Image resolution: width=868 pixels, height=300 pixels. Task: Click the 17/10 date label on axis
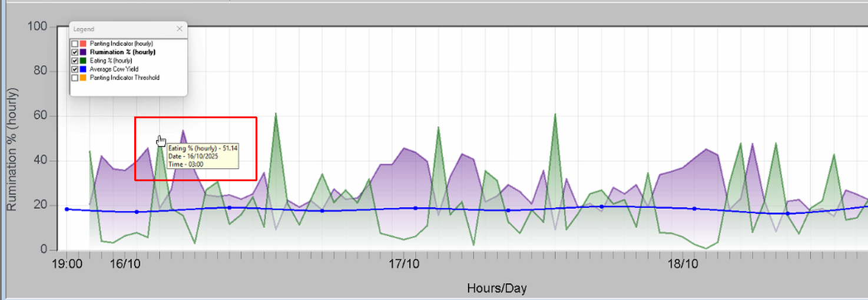click(404, 264)
